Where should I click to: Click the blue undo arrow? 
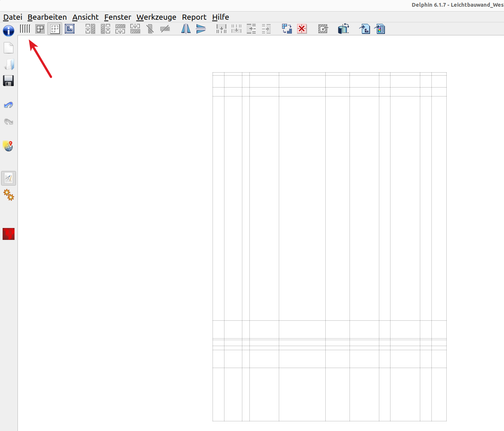(9, 105)
